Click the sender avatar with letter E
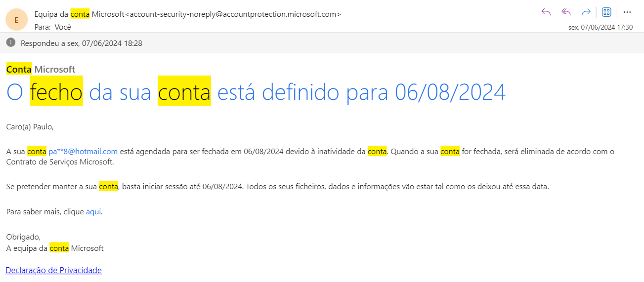This screenshot has height=282, width=644. point(17,20)
